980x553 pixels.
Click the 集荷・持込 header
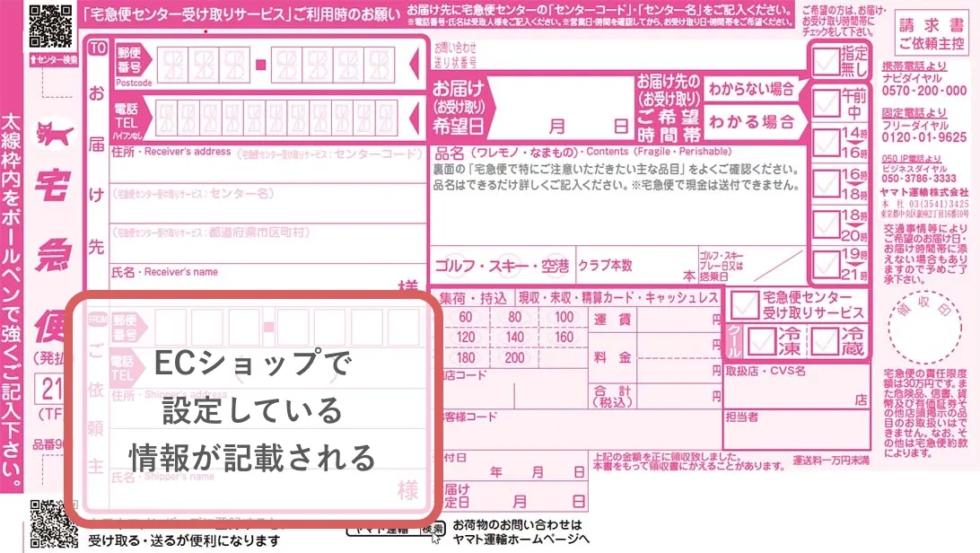point(472,299)
